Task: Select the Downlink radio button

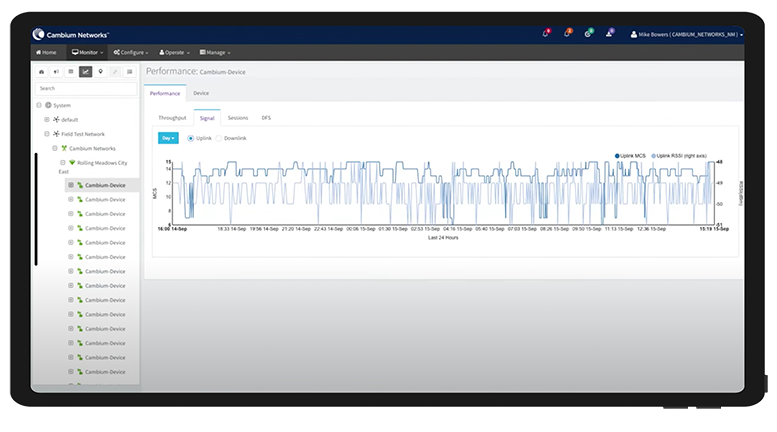Action: (219, 138)
